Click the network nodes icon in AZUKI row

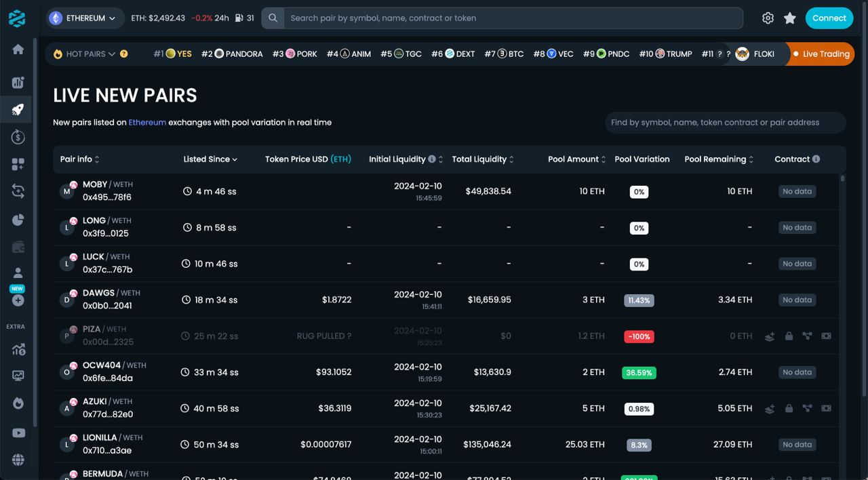(807, 409)
